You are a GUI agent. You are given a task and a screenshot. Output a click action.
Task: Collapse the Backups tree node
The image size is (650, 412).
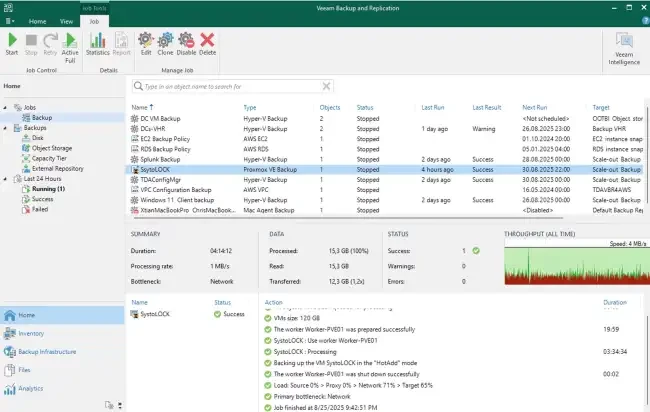pos(5,128)
